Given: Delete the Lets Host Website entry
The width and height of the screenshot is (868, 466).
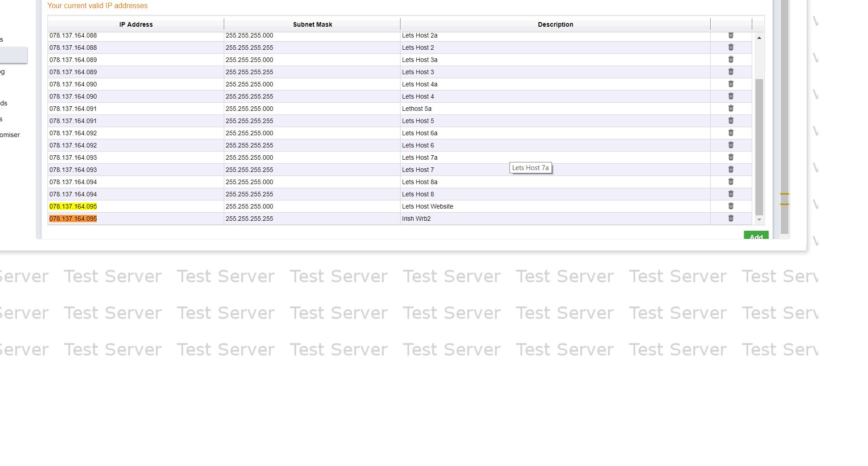Looking at the screenshot, I should [731, 206].
